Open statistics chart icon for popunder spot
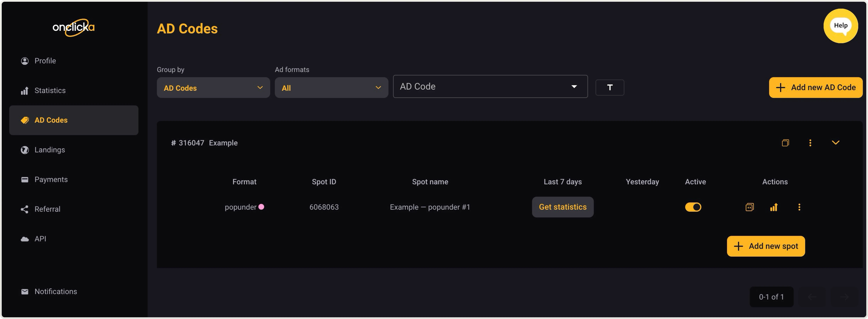Viewport: 868px width, 319px height. pos(774,207)
